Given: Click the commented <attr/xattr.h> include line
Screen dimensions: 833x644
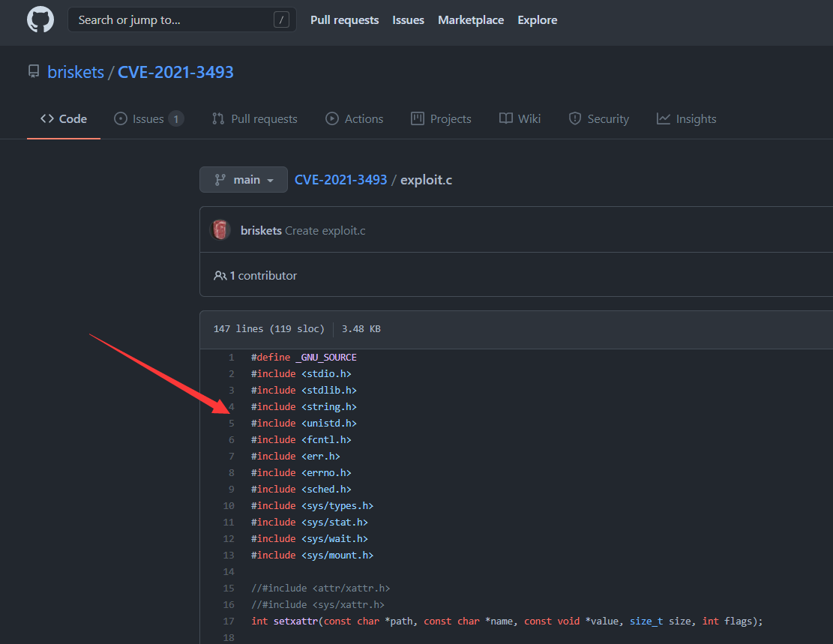Looking at the screenshot, I should [321, 588].
